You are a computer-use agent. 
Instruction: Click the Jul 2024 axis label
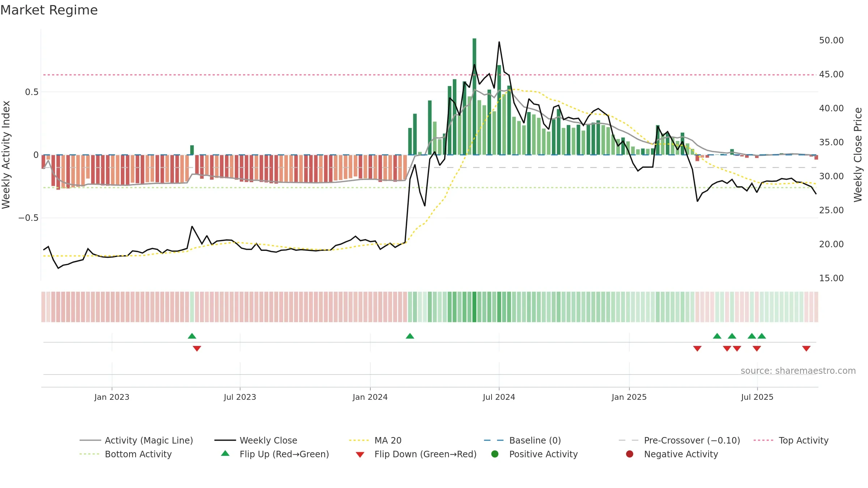[x=499, y=397]
